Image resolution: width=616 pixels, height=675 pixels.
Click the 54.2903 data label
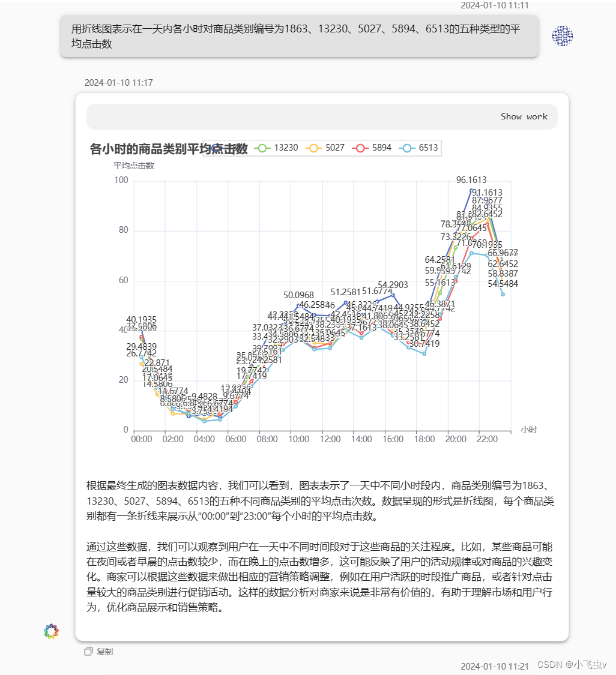pyautogui.click(x=393, y=285)
